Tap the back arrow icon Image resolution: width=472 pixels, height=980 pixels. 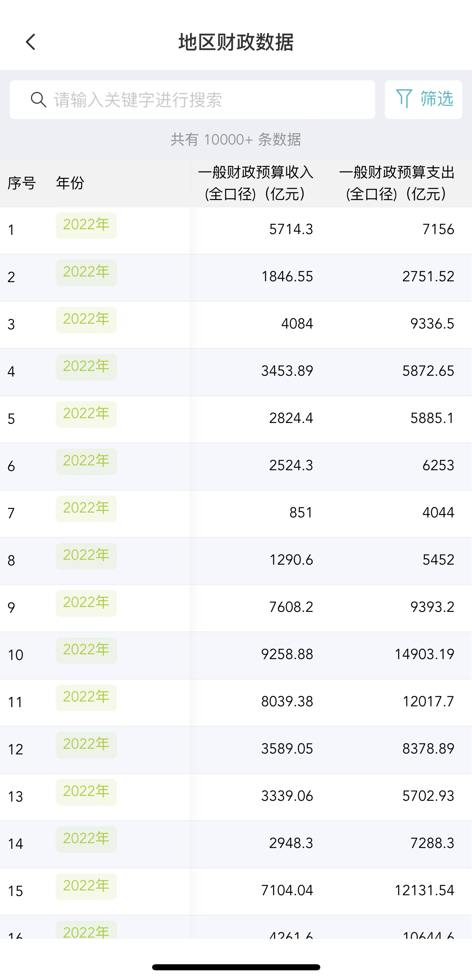click(31, 42)
